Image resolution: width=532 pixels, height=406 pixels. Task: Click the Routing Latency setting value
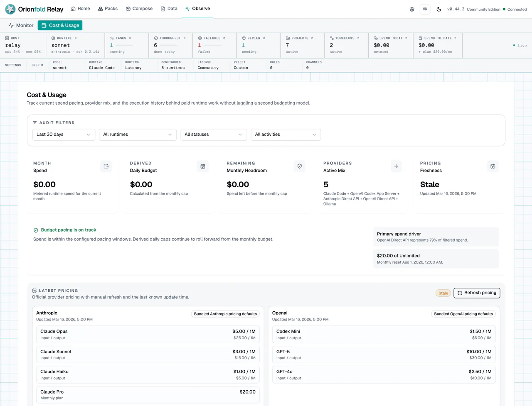[x=133, y=68]
